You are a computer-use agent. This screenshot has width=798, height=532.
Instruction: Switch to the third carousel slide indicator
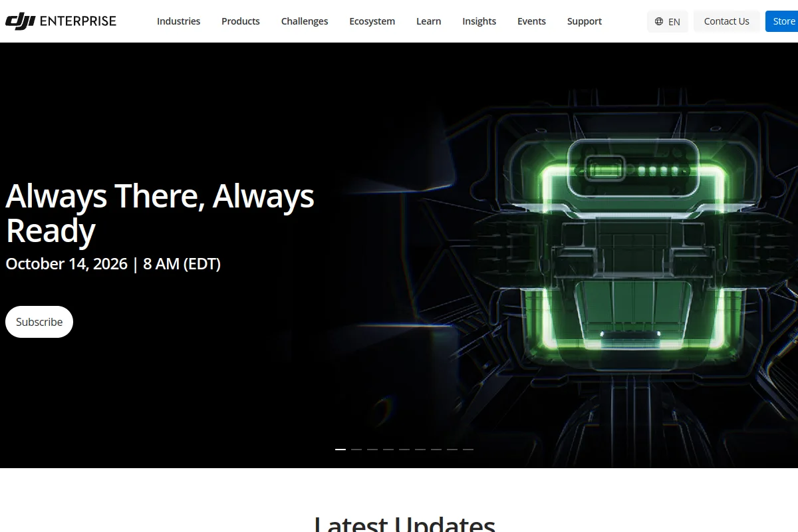pos(372,450)
